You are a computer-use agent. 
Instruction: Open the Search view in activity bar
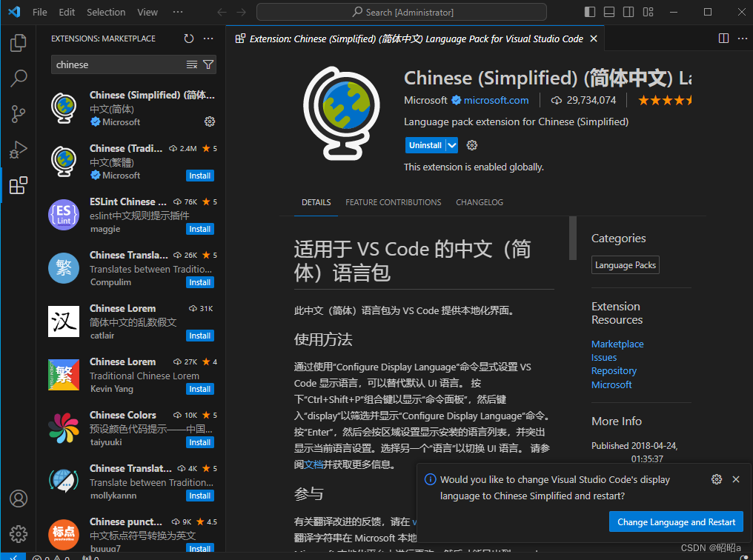(19, 79)
